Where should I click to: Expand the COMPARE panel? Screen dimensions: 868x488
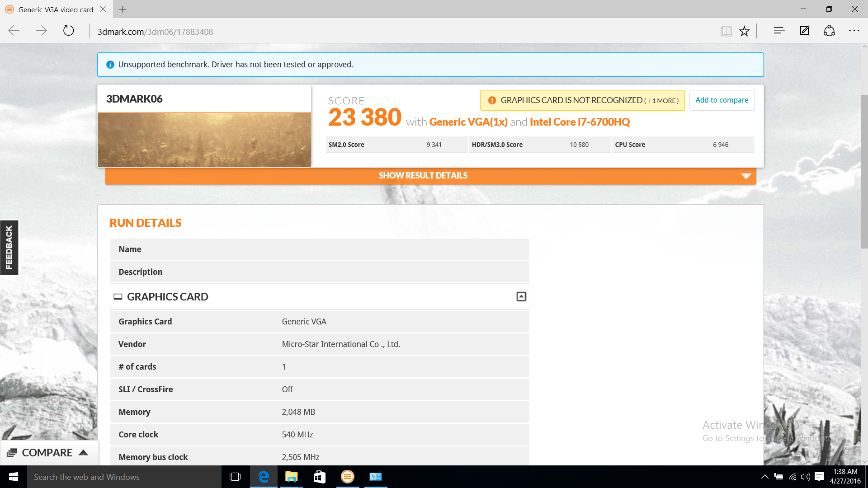tap(49, 453)
